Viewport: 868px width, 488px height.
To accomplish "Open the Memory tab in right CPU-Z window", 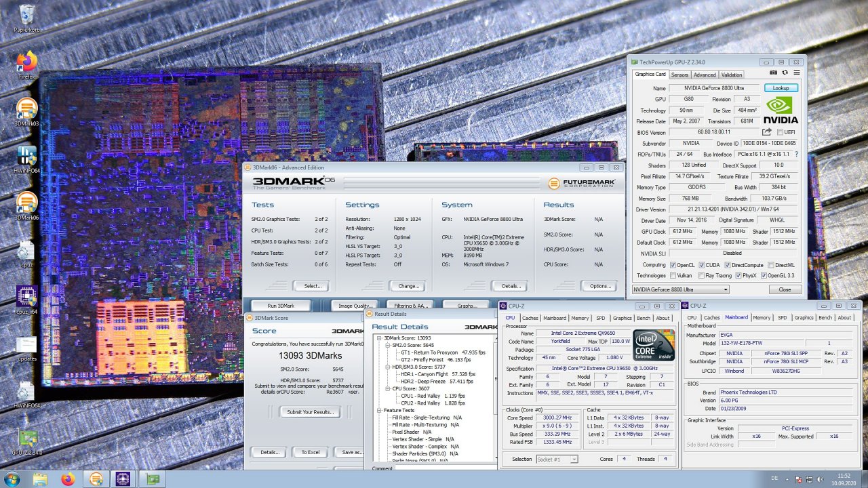I will pos(762,317).
